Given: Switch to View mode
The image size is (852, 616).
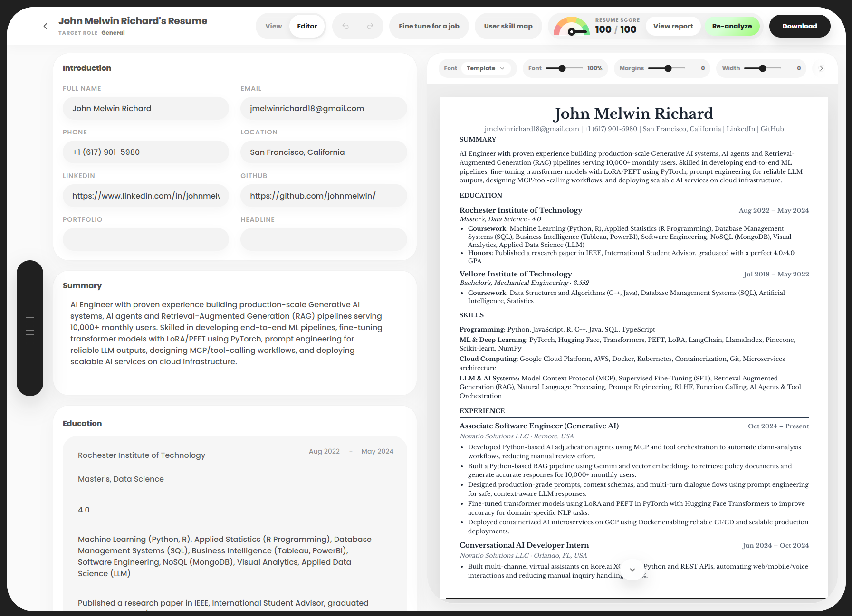Looking at the screenshot, I should pyautogui.click(x=273, y=26).
